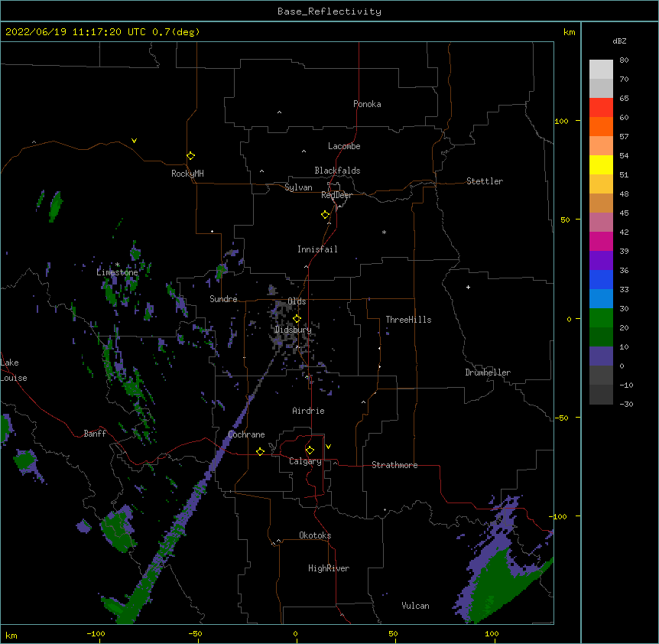Screen dimensions: 659x644
Task: Click the yellow 54 dBZ legend swatch
Action: click(x=601, y=164)
